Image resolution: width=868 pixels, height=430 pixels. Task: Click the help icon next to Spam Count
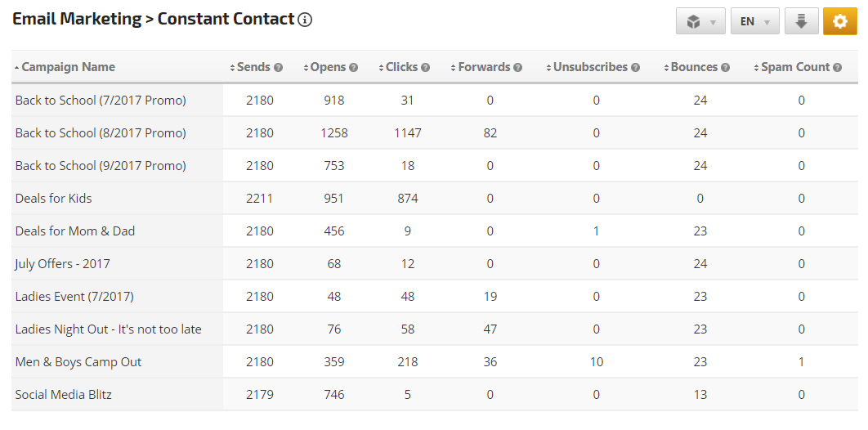click(x=838, y=68)
